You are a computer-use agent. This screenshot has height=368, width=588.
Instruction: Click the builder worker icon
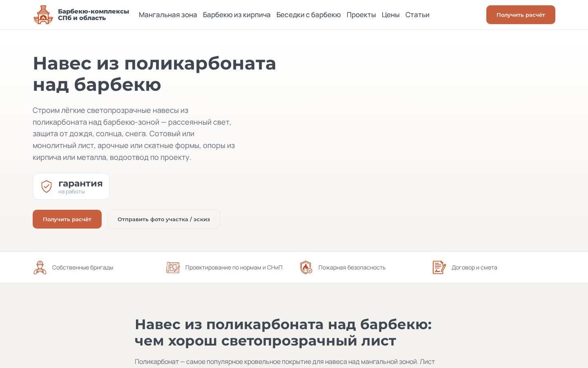pyautogui.click(x=40, y=267)
